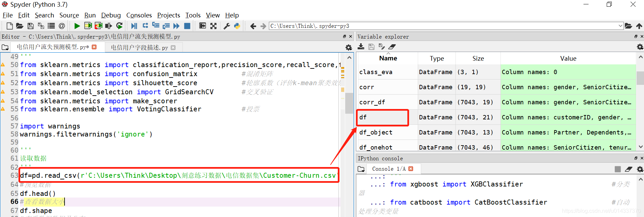Save the current file via floppy icon

[x=31, y=26]
